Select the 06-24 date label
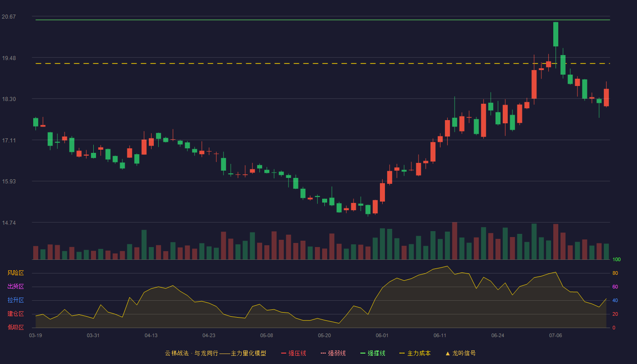The height and width of the screenshot is (364, 637). pos(498,335)
